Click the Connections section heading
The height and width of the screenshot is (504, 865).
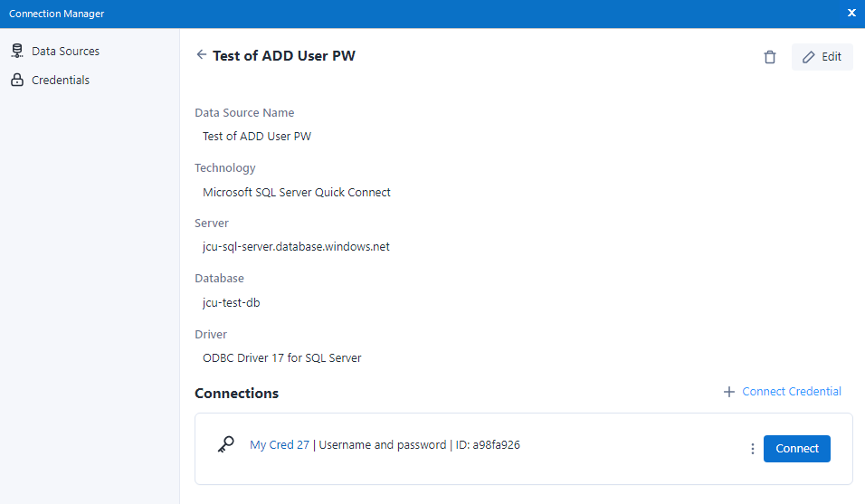point(236,394)
